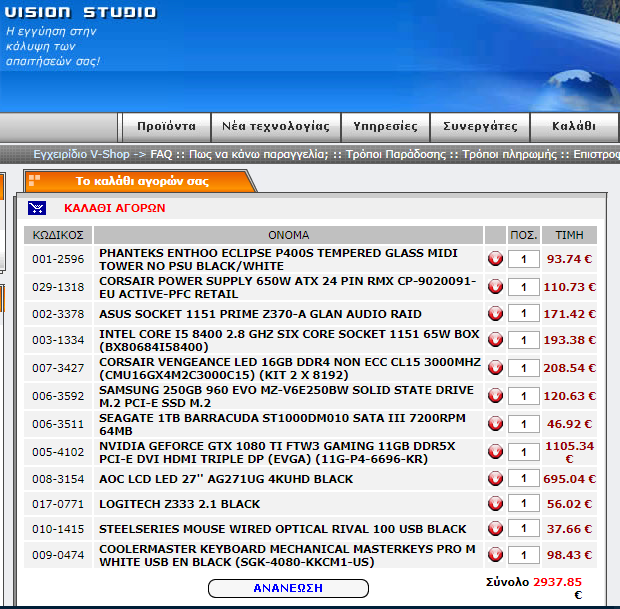Click product code 017-0771
The image size is (620, 609).
(58, 504)
